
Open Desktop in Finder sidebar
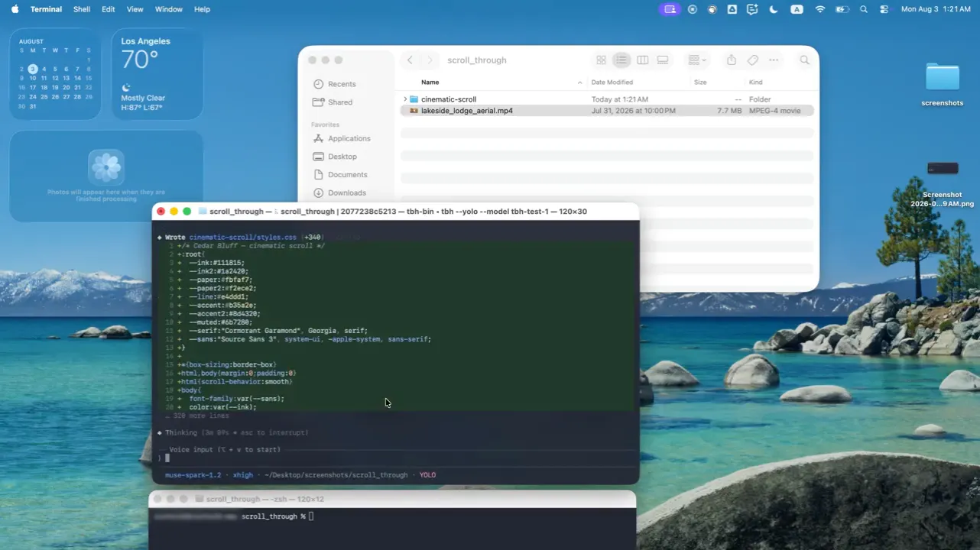[x=335, y=157]
